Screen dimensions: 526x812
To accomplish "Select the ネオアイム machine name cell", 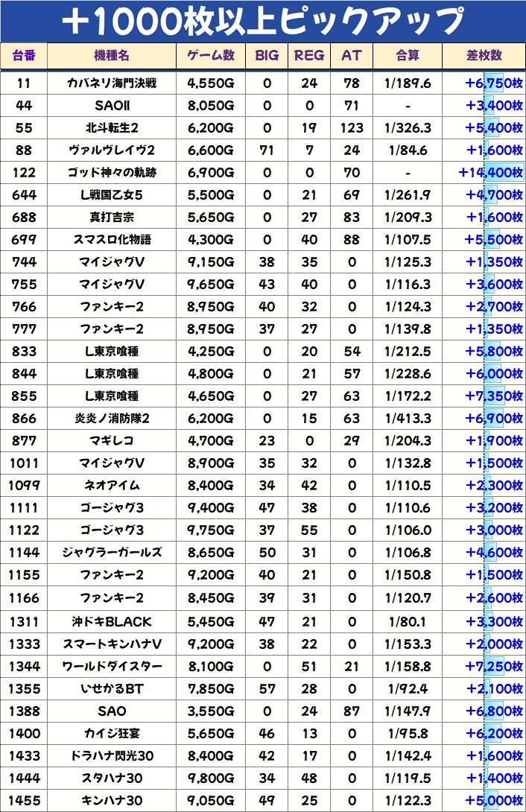I will tap(112, 485).
